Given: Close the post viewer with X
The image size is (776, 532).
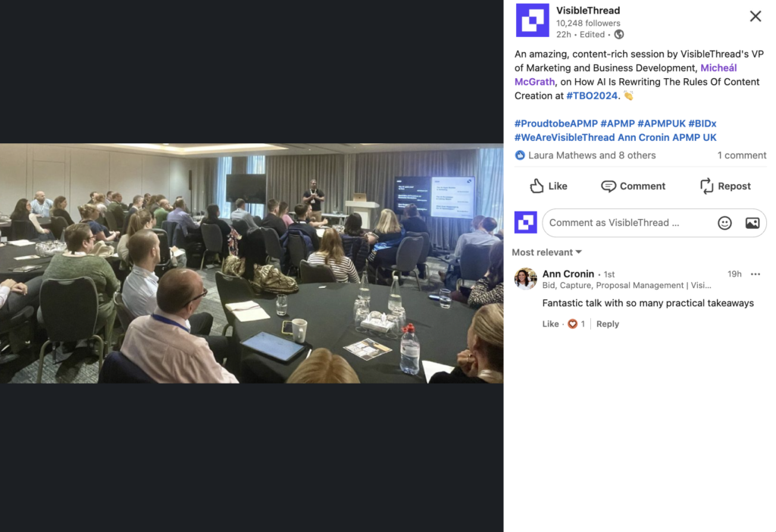Looking at the screenshot, I should 756,17.
